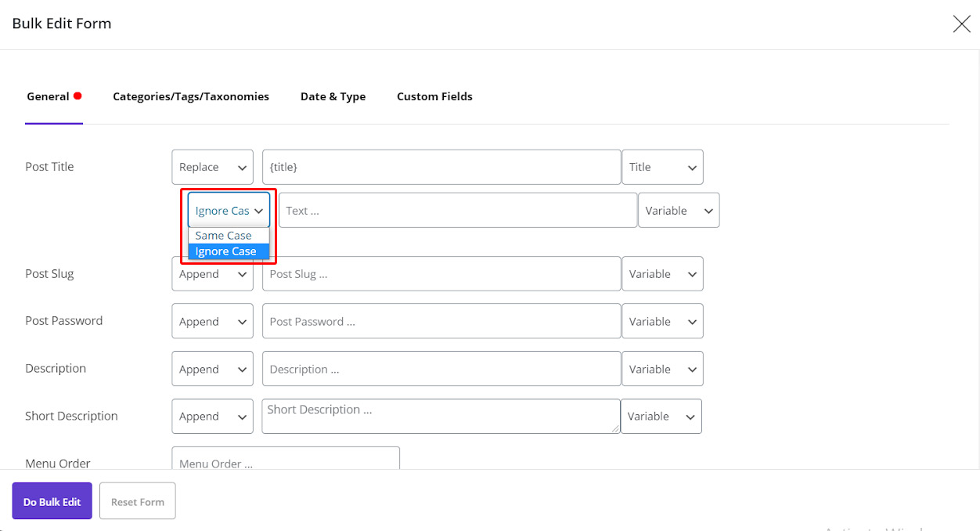Image resolution: width=980 pixels, height=531 pixels.
Task: Click the replacement Text input field
Action: (458, 211)
